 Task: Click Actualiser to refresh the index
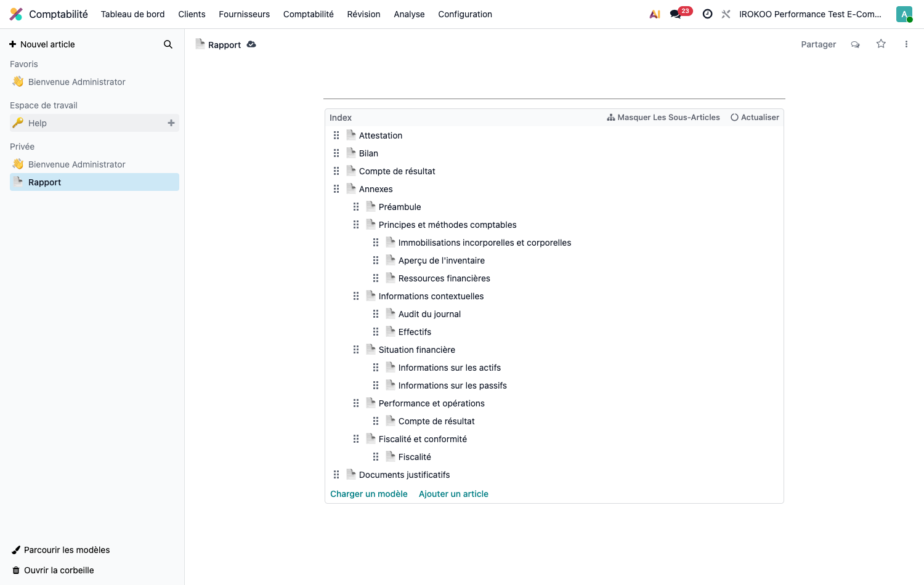point(755,118)
